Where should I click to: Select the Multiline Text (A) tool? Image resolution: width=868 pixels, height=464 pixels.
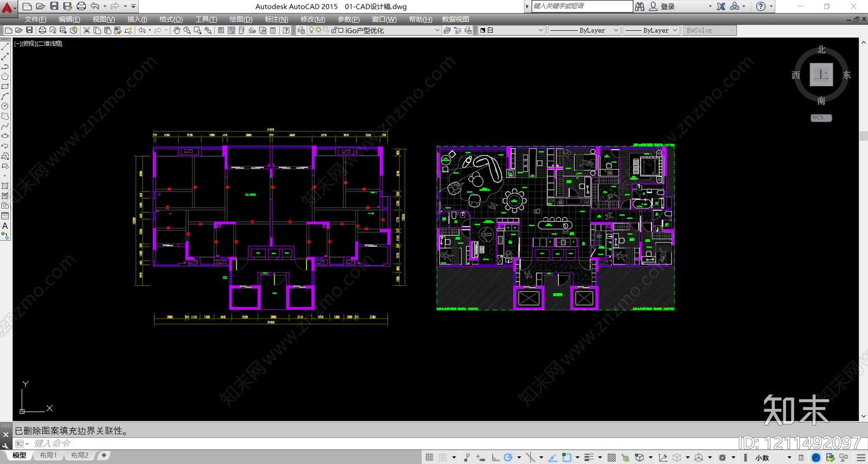(5, 226)
